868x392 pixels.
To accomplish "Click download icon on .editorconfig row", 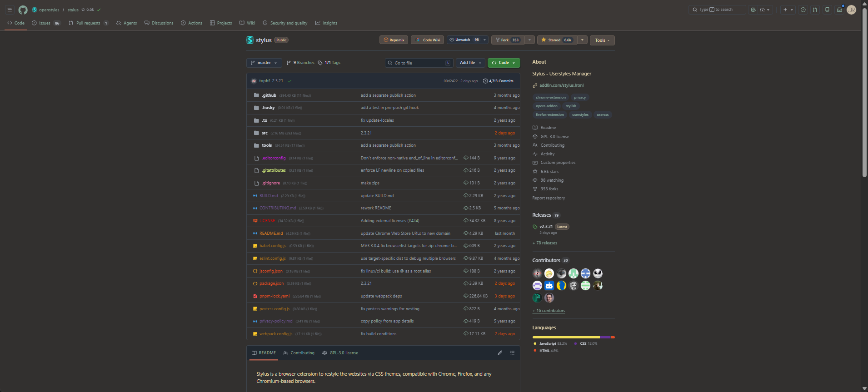I will pos(466,158).
